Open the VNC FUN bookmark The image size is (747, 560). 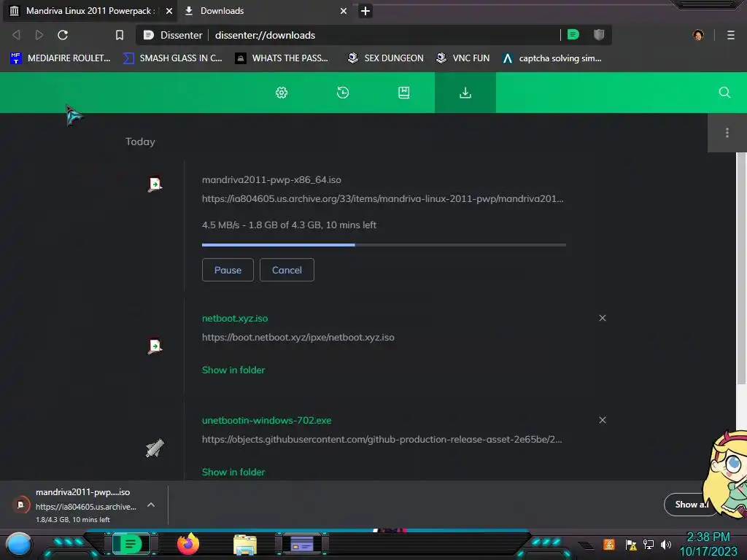point(462,58)
